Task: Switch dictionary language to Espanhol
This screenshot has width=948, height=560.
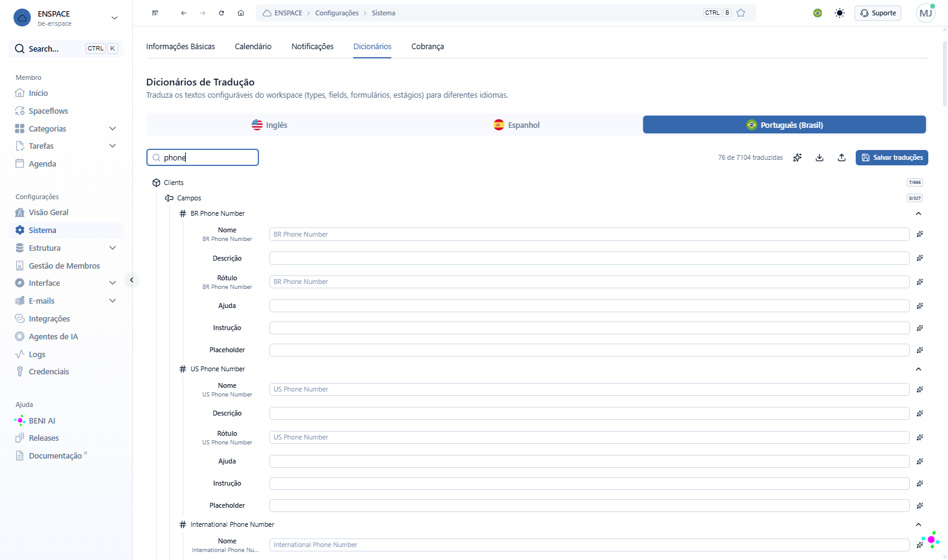Action: pyautogui.click(x=517, y=125)
